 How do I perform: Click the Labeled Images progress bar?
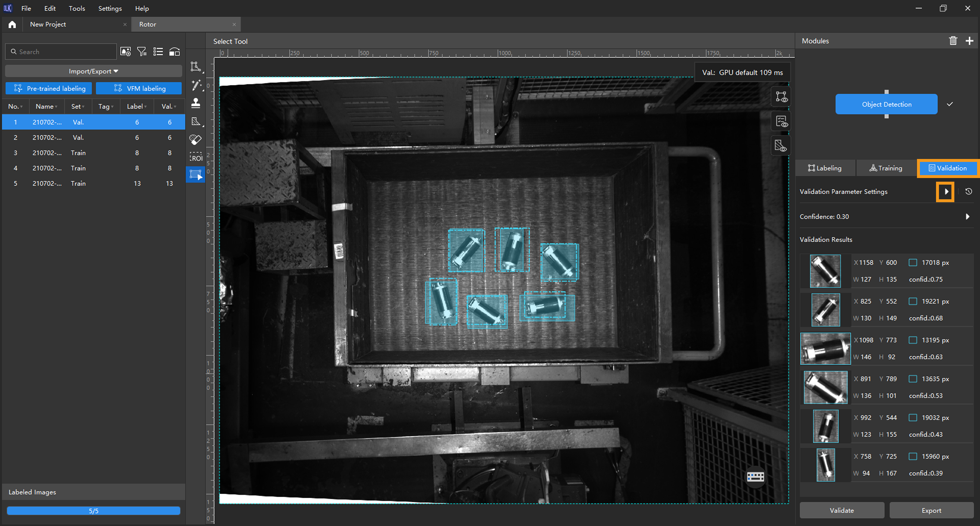point(93,511)
